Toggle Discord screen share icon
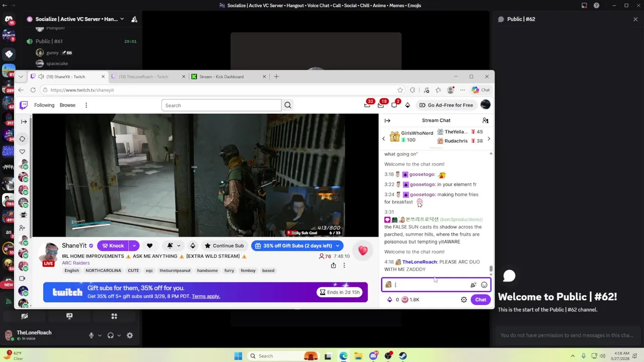Image resolution: width=644 pixels, height=362 pixels. point(69,316)
